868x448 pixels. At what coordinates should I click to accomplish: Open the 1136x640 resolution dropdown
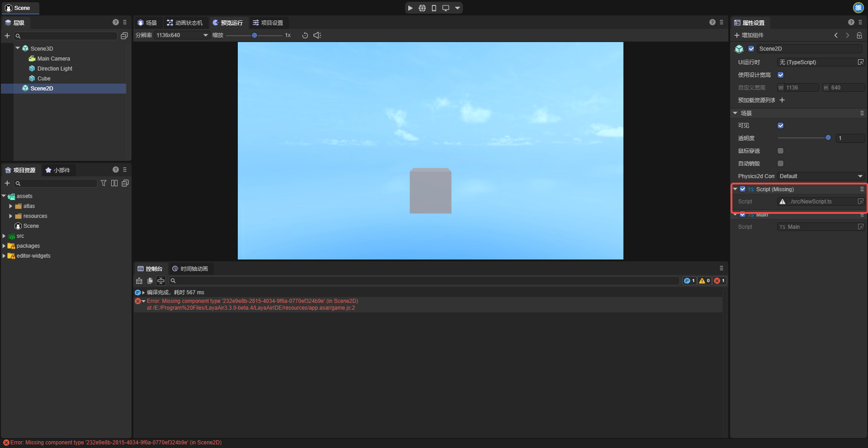[x=182, y=35]
